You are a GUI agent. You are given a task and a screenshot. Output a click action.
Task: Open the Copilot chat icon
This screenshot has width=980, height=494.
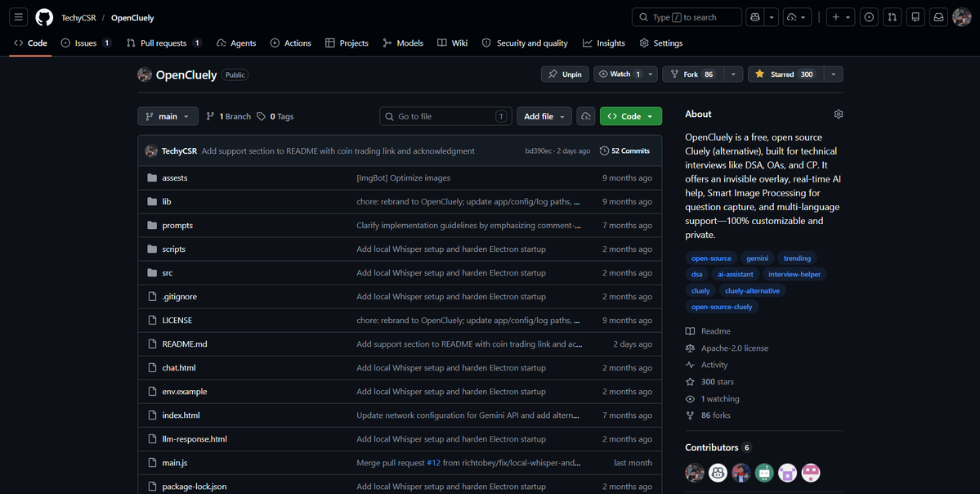755,17
